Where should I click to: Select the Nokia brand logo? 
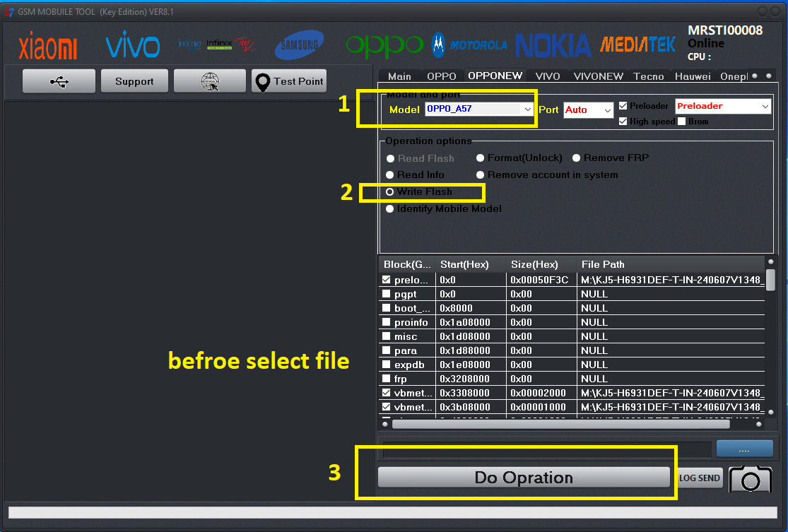[x=553, y=45]
